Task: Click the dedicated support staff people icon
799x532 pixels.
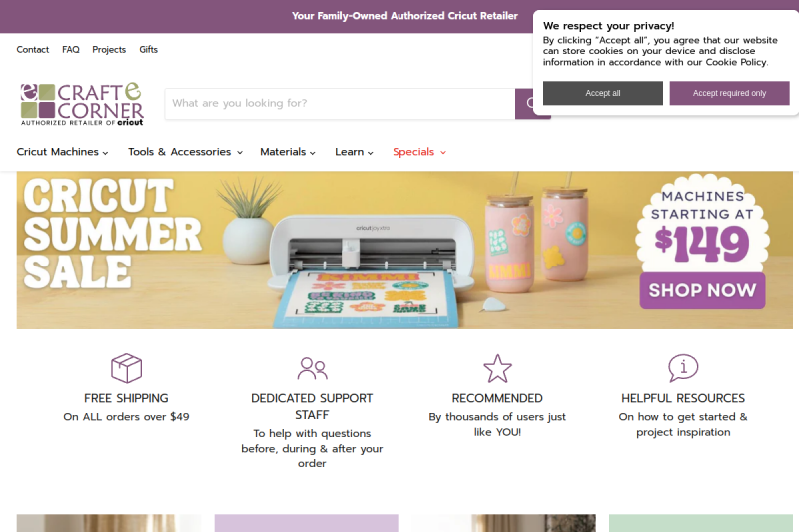Action: tap(312, 368)
